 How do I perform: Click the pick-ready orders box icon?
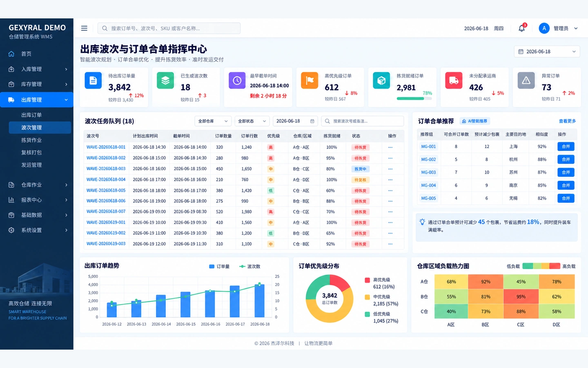click(381, 80)
